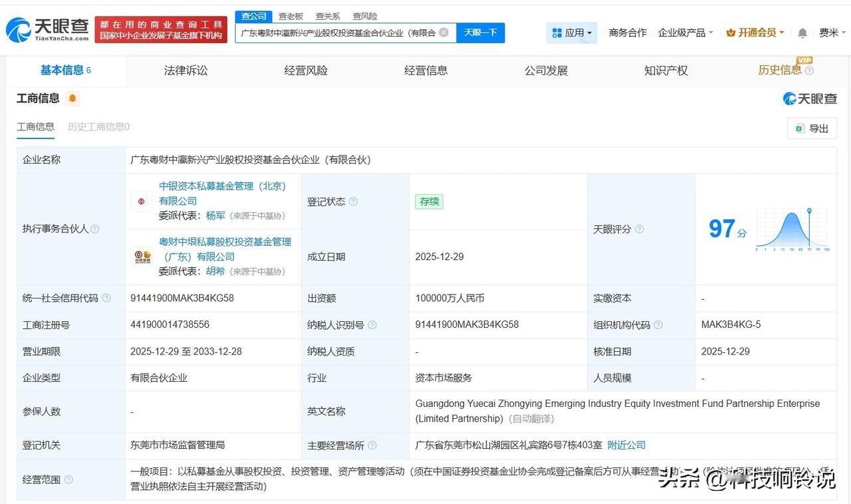Click the help icon next to 天眼评分
Viewport: 851px width, 504px height.
(639, 229)
